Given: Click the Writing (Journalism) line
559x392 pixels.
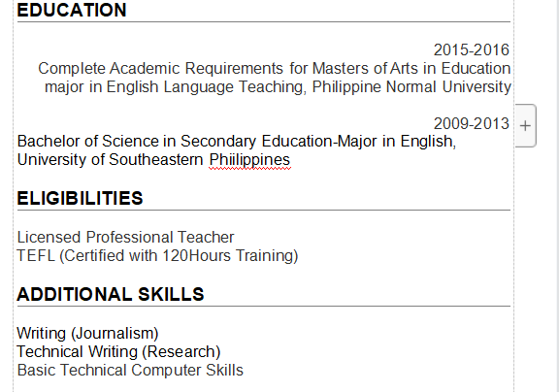Looking at the screenshot, I should tap(87, 334).
